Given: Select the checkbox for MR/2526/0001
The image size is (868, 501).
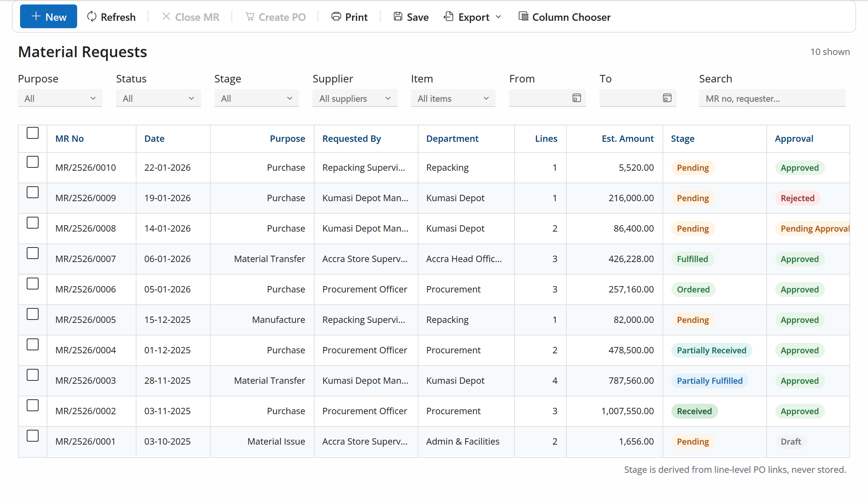Looking at the screenshot, I should click(x=33, y=436).
